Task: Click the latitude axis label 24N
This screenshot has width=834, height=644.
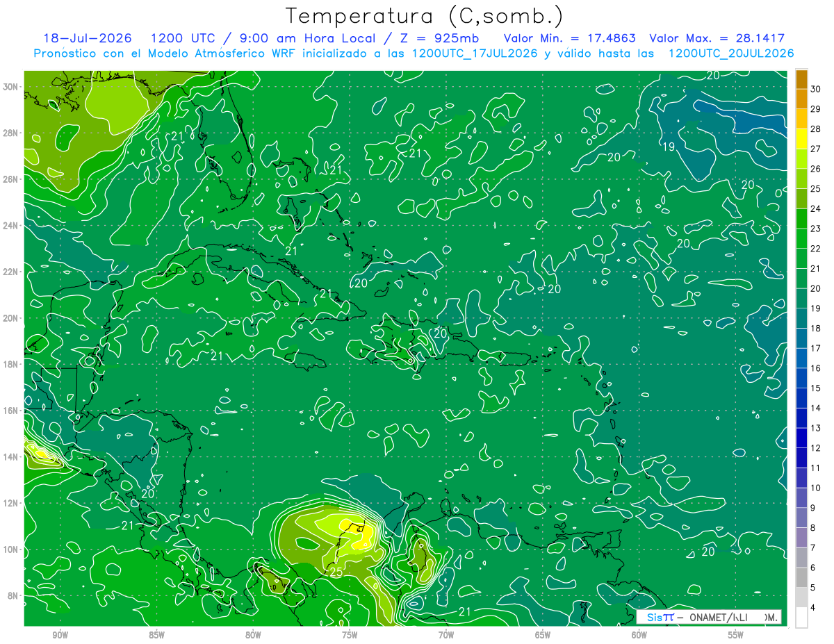Action: coord(11,226)
